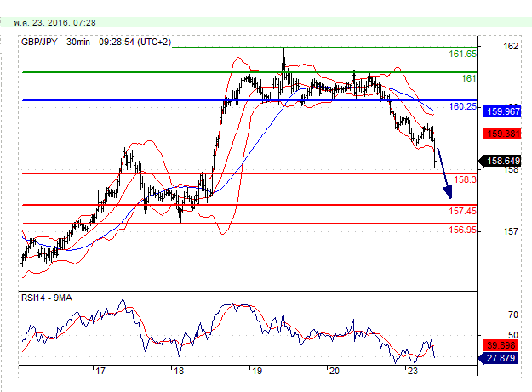Select the black 158.649 current price tag
The width and height of the screenshot is (532, 392).
[x=503, y=160]
